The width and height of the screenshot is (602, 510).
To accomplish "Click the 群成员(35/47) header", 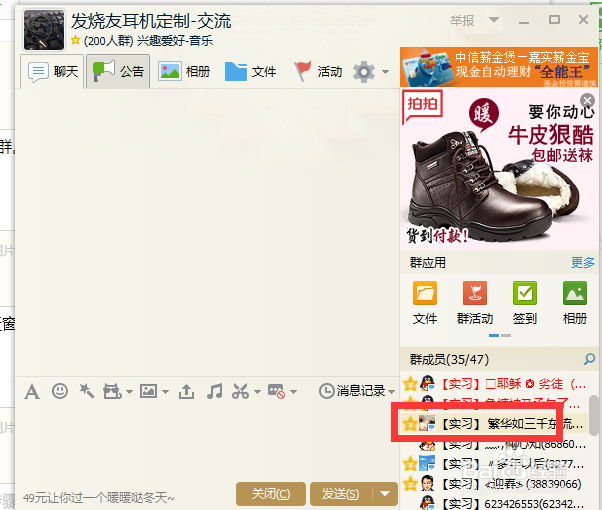I will click(449, 359).
